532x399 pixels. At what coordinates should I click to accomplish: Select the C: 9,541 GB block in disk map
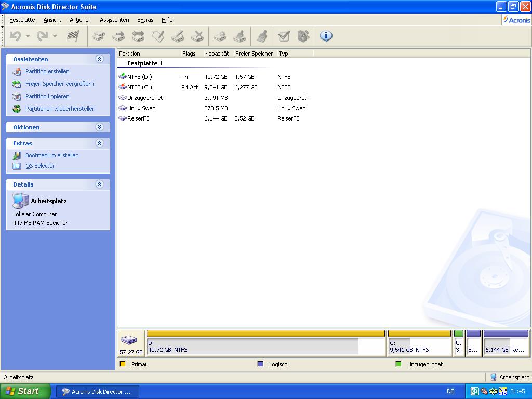419,343
